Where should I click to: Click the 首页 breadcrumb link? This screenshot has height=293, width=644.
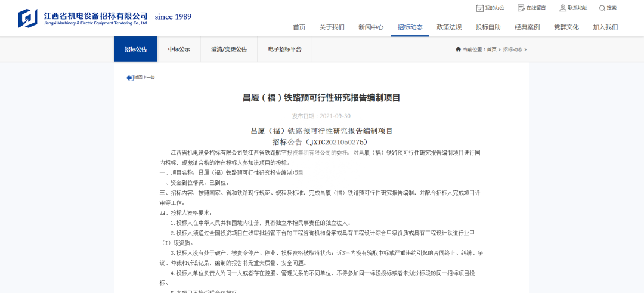pos(491,50)
